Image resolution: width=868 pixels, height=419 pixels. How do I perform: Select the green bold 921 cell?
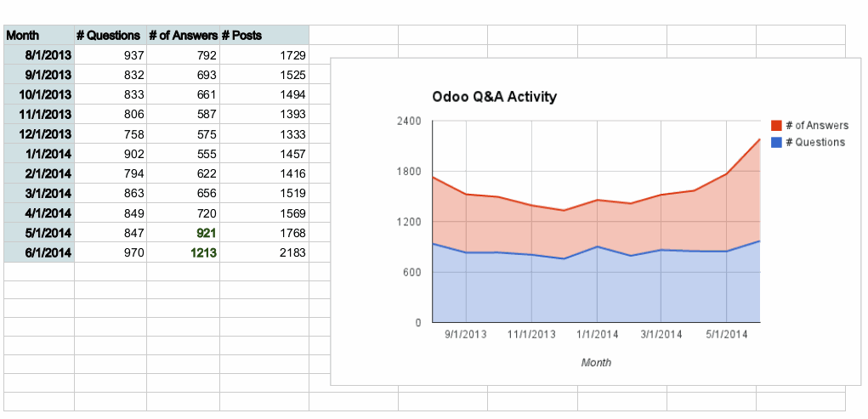183,233
